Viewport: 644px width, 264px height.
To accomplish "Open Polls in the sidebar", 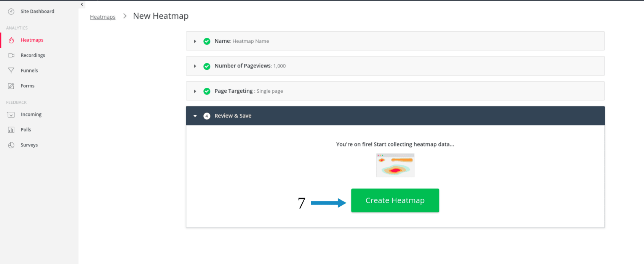I will coord(26,130).
